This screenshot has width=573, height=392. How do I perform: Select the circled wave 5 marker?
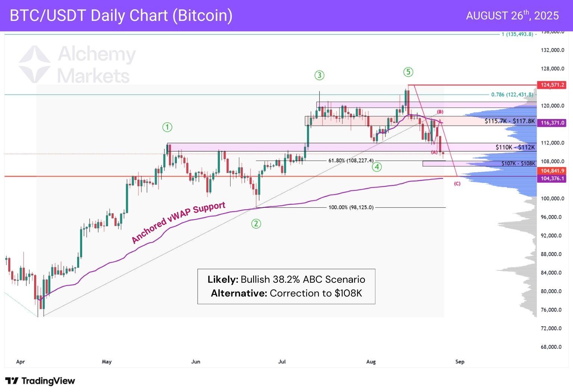coord(408,72)
